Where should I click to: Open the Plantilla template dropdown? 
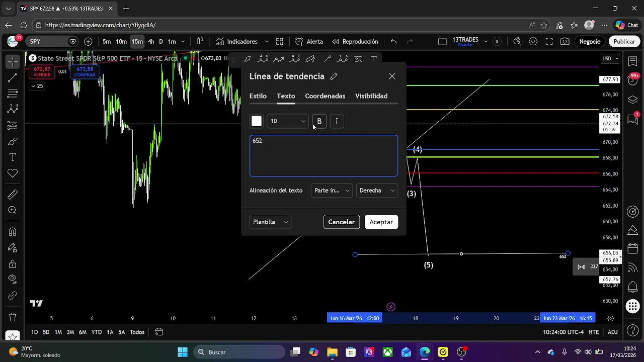coord(270,222)
